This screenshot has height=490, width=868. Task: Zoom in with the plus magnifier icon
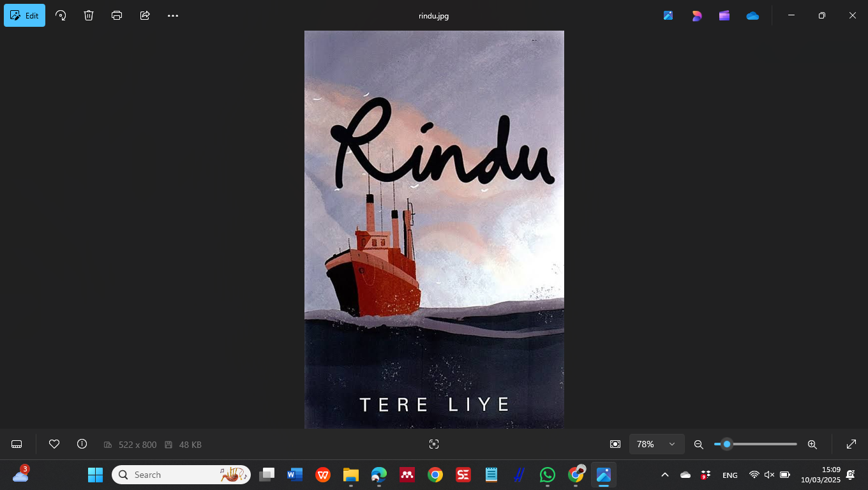pos(812,444)
